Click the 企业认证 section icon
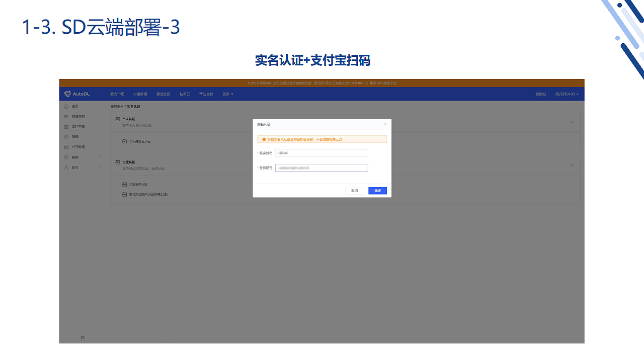The height and width of the screenshot is (362, 644). pos(118,162)
